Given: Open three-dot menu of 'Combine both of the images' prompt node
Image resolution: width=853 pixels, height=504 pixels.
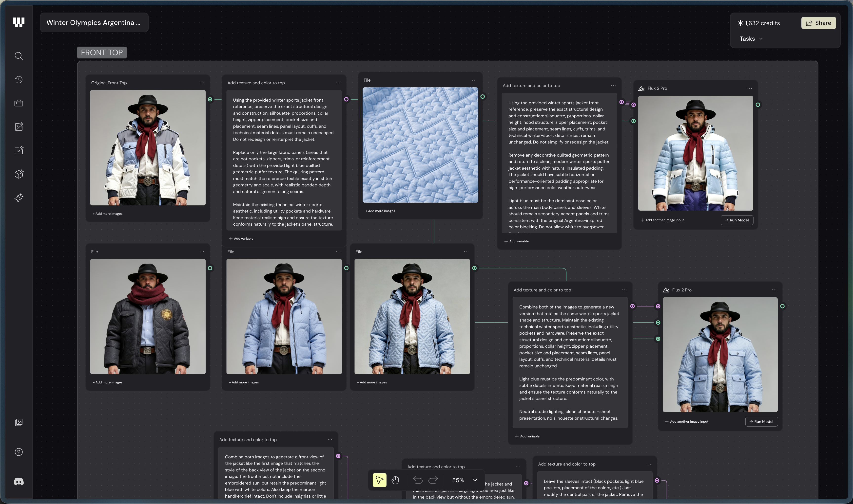Looking at the screenshot, I should coord(624,290).
